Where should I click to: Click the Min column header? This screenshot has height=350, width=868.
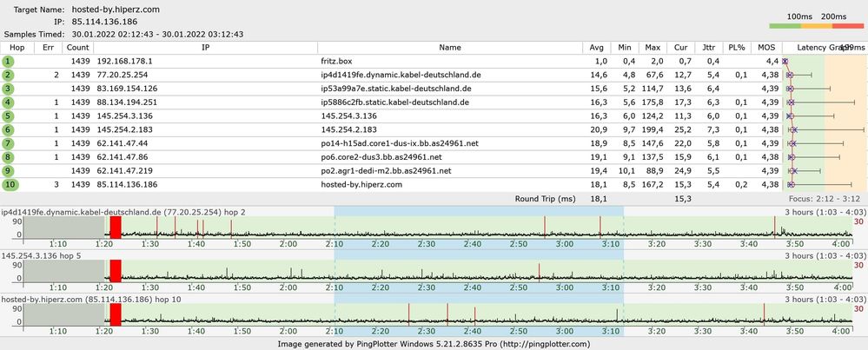(x=625, y=48)
